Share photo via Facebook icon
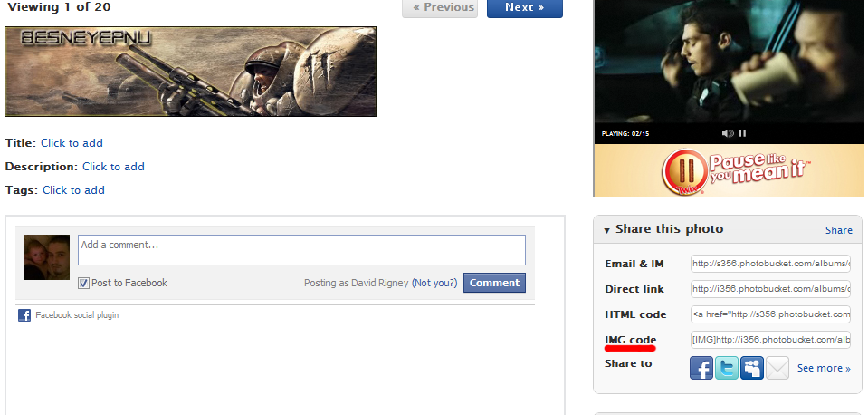868x415 pixels. click(x=701, y=368)
